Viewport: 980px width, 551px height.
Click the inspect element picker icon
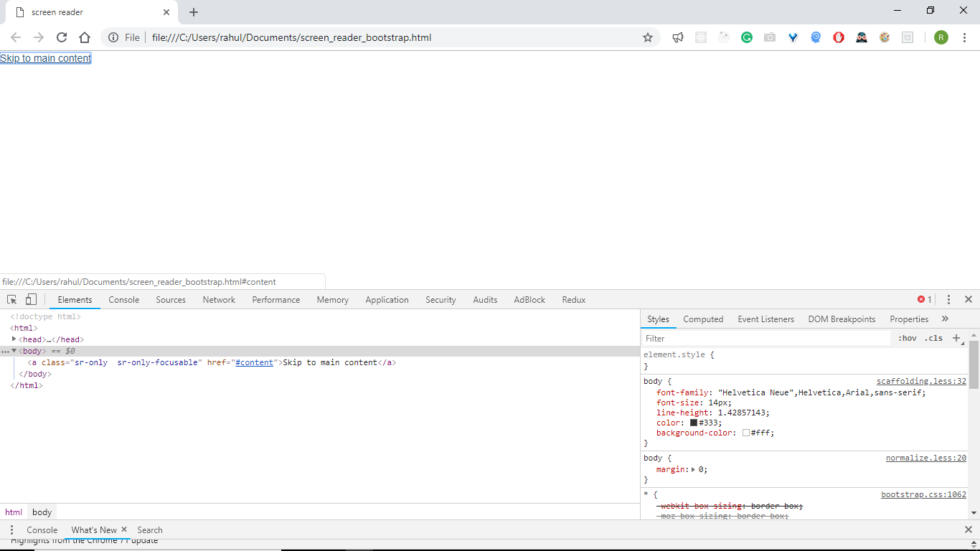pos(12,300)
